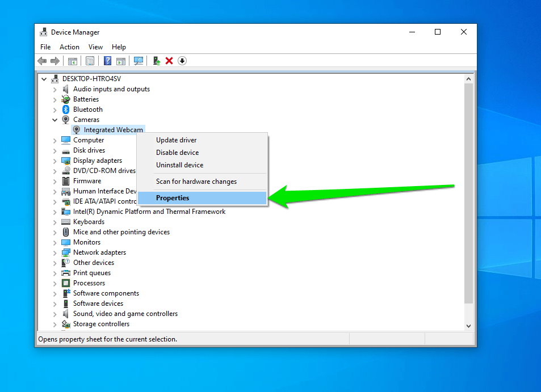This screenshot has width=541, height=392.
Task: Click the Audio inputs speaker icon
Action: coord(65,89)
